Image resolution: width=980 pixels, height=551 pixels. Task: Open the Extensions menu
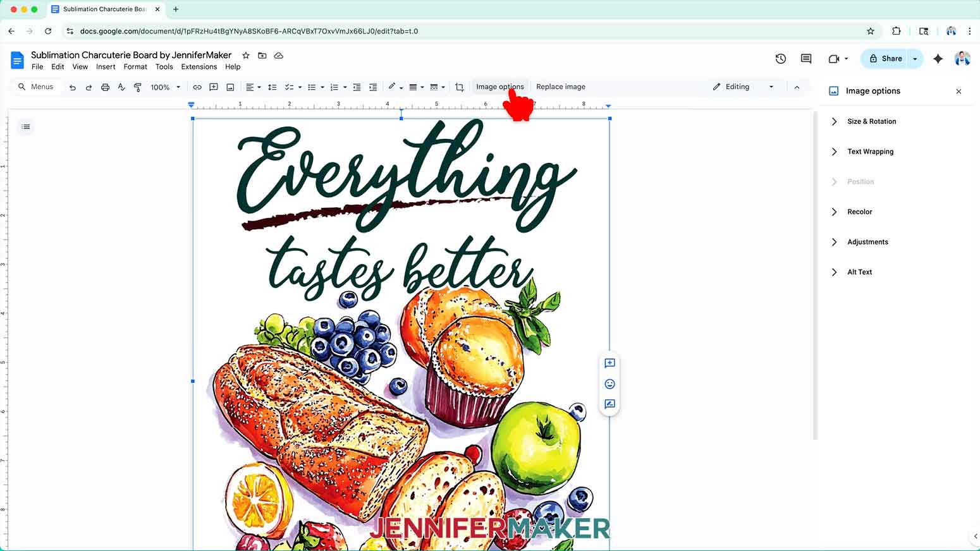click(x=199, y=67)
